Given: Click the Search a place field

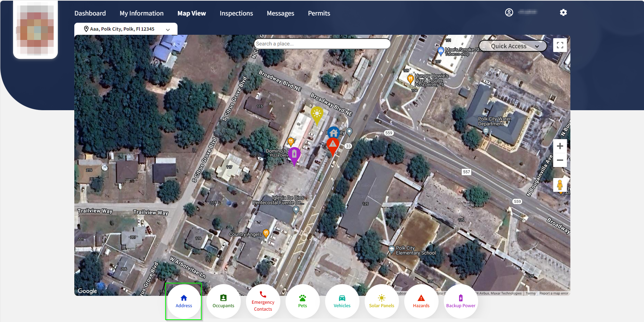Looking at the screenshot, I should [322, 44].
